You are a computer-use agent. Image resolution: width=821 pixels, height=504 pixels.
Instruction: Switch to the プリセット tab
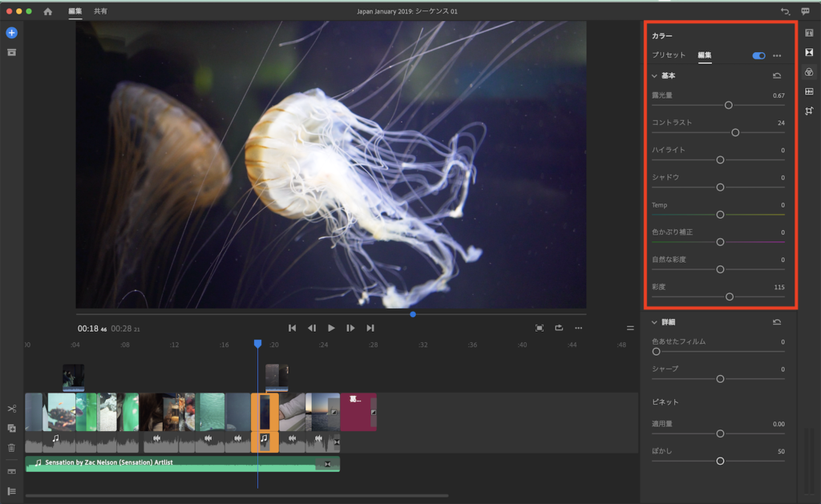click(x=668, y=55)
